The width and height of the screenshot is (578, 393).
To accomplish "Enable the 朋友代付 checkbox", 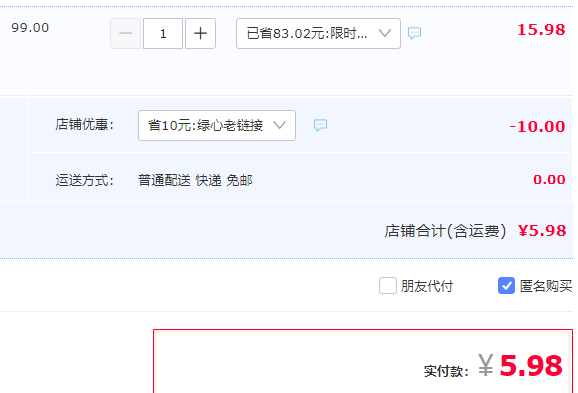I will (388, 286).
